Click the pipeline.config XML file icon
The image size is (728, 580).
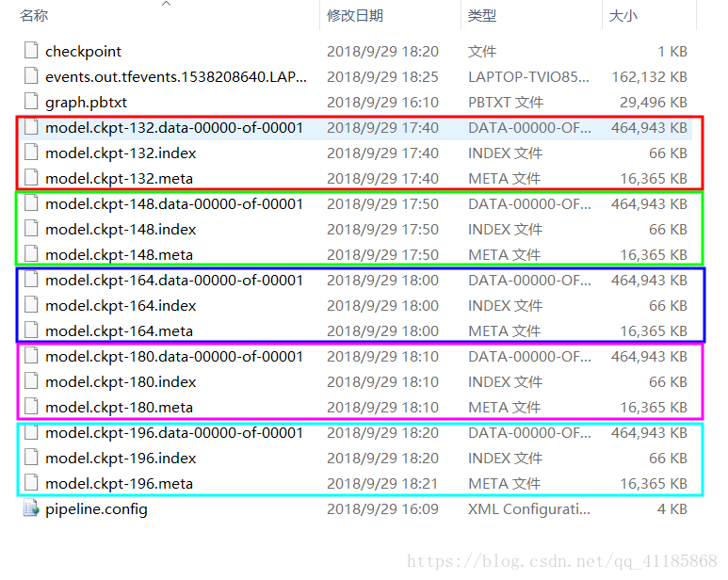tap(31, 508)
